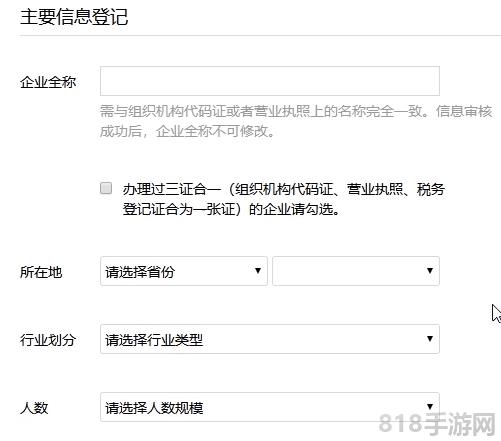Click the 行业划分 field label
501x441 pixels.
(x=48, y=340)
